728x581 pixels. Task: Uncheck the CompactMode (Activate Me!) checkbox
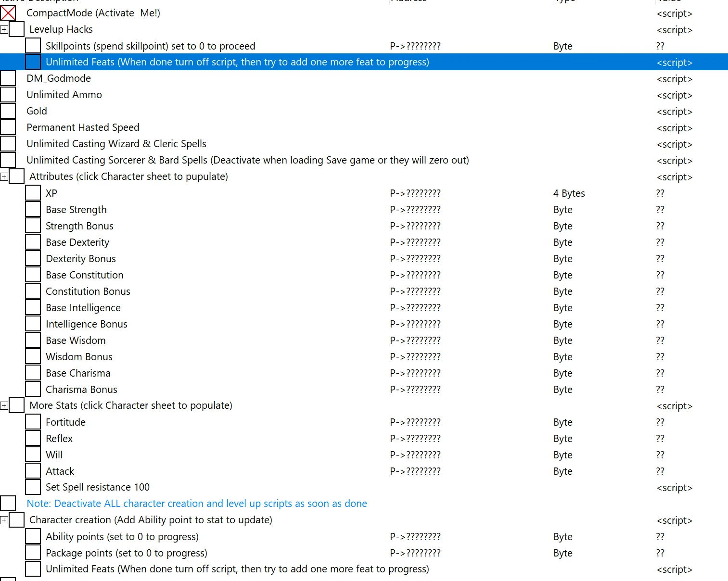point(8,13)
